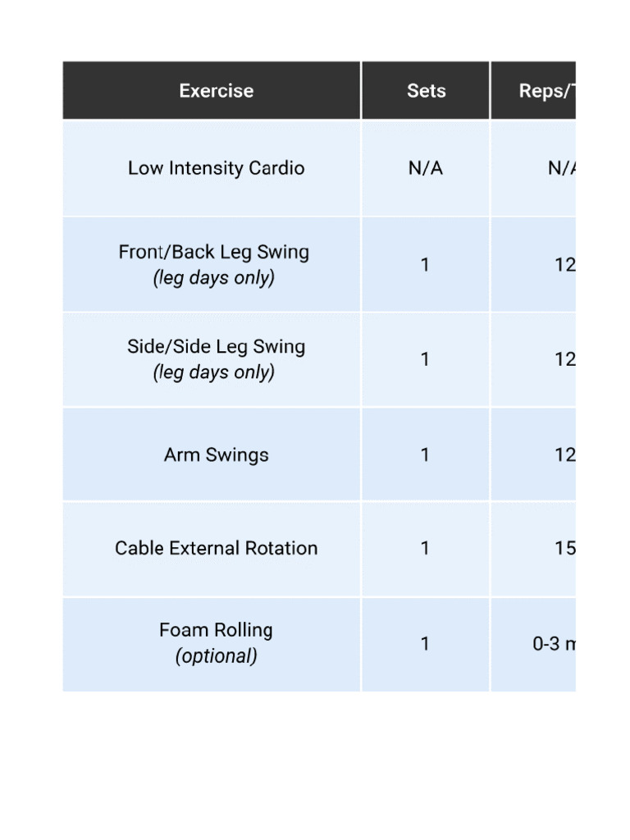Select the Side/Side Leg Swing exercise cell
This screenshot has width=630, height=840.
[x=215, y=358]
